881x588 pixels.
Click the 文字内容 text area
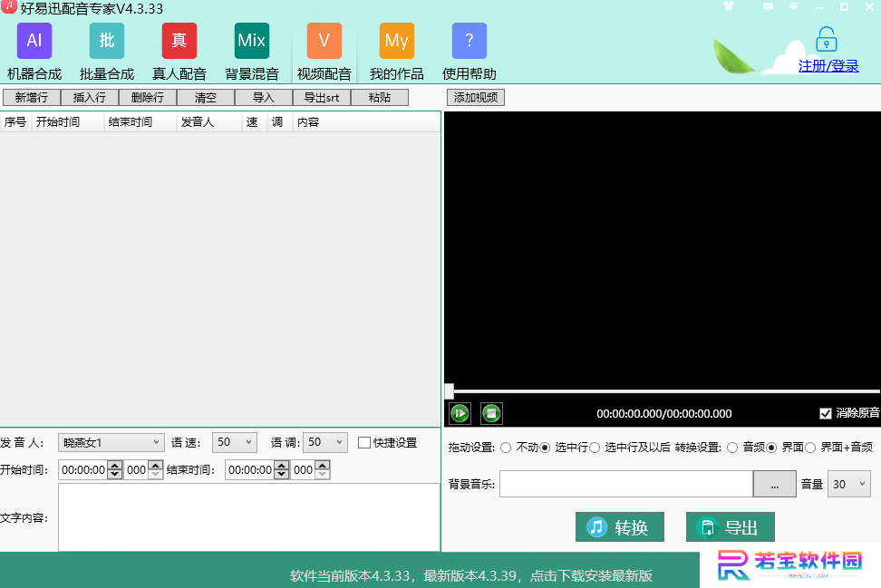point(249,517)
